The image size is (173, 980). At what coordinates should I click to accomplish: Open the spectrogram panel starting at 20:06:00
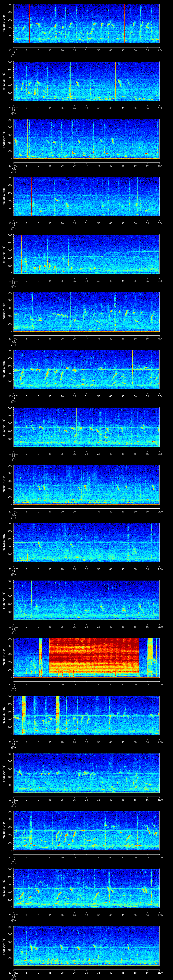pyautogui.click(x=87, y=312)
